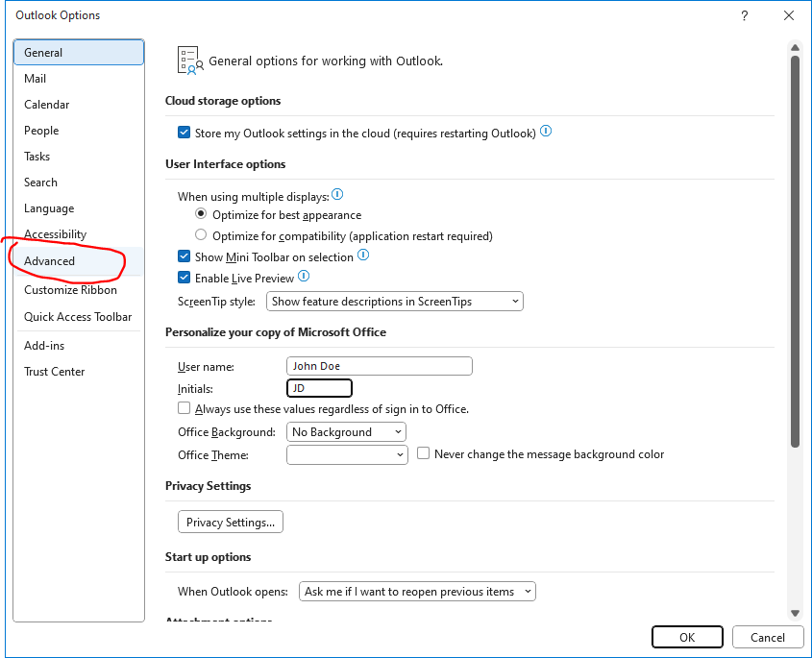Open the Advanced category
The image size is (812, 658).
tap(79, 261)
